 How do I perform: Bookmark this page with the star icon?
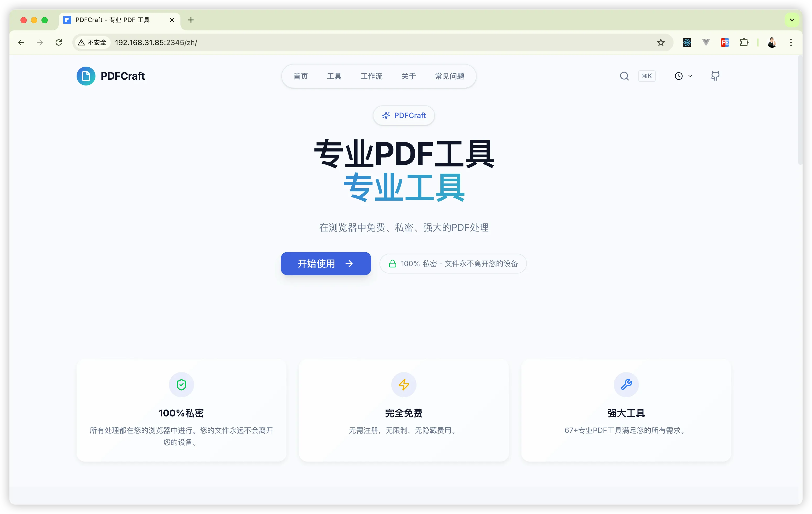point(661,42)
